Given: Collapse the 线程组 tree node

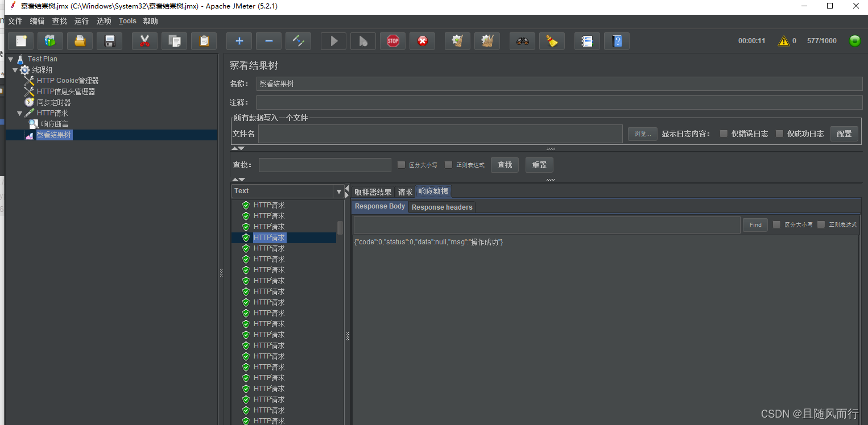Looking at the screenshot, I should (15, 70).
